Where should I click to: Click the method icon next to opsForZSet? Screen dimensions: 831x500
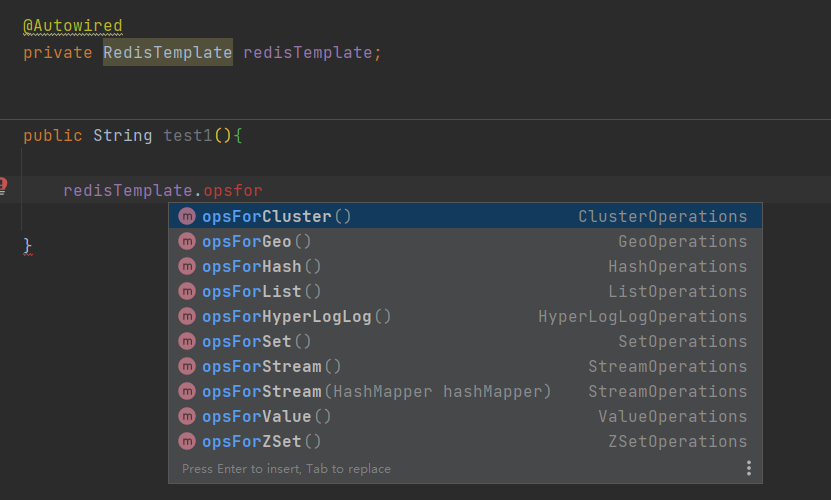187,441
